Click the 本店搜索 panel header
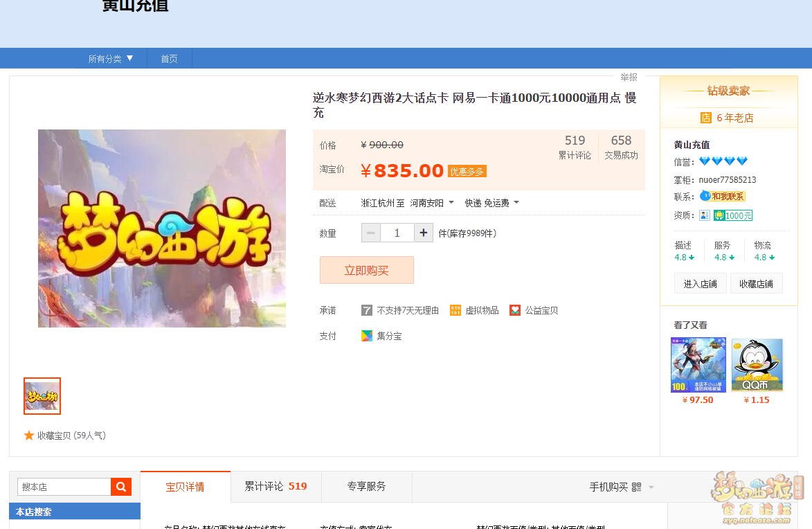Image resolution: width=812 pixels, height=529 pixels. pos(75,512)
